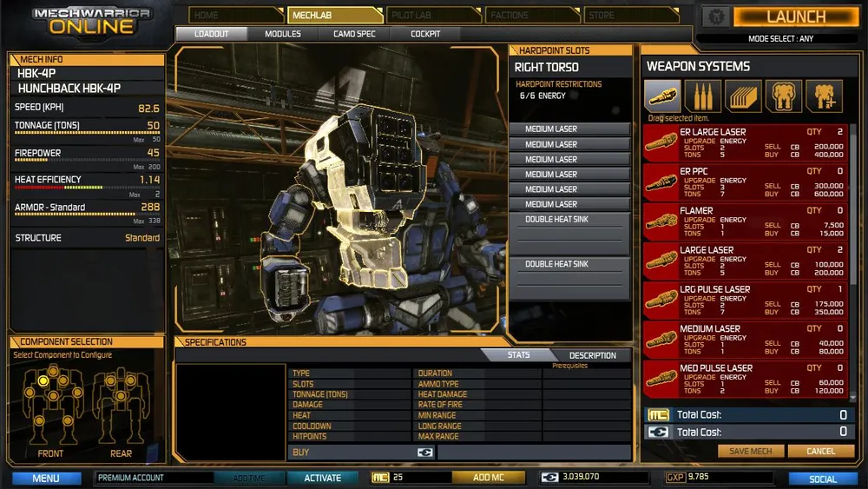Open the mech armor category icon
The height and width of the screenshot is (489, 868).
point(783,96)
